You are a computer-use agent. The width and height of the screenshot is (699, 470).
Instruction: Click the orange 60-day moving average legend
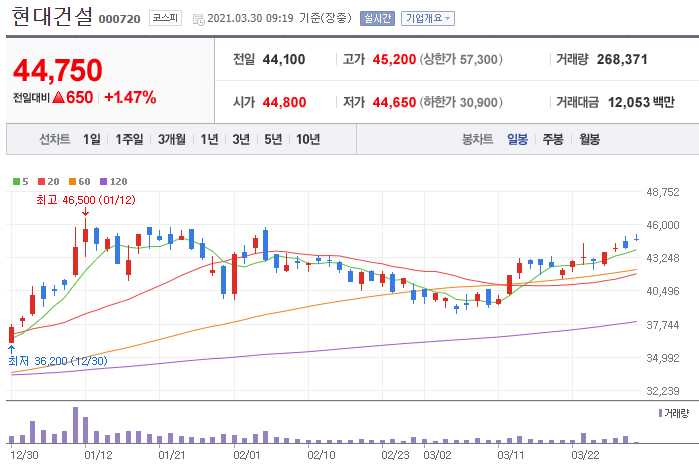click(80, 181)
